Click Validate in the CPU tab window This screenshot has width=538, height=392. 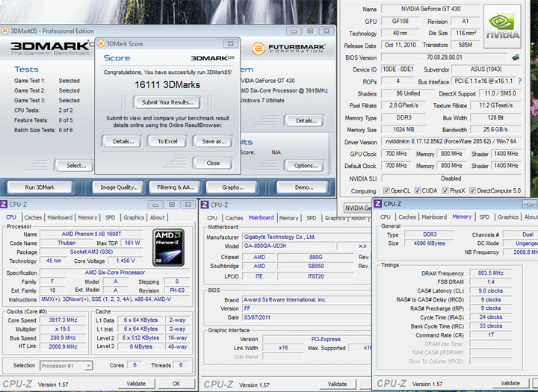coord(136,384)
